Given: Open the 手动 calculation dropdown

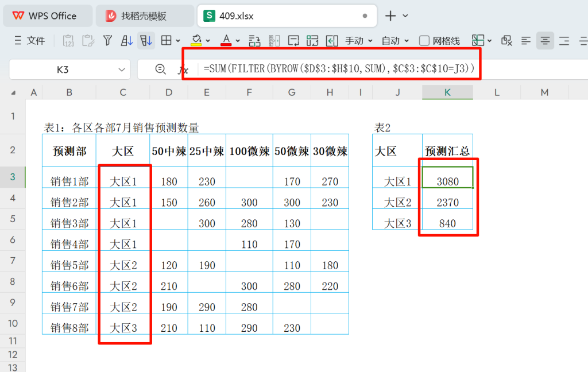Looking at the screenshot, I should pyautogui.click(x=358, y=41).
